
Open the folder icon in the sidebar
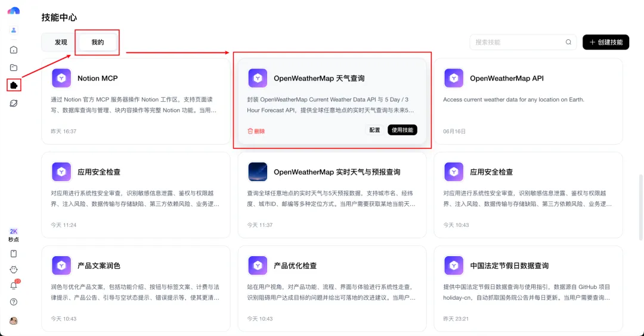click(14, 68)
